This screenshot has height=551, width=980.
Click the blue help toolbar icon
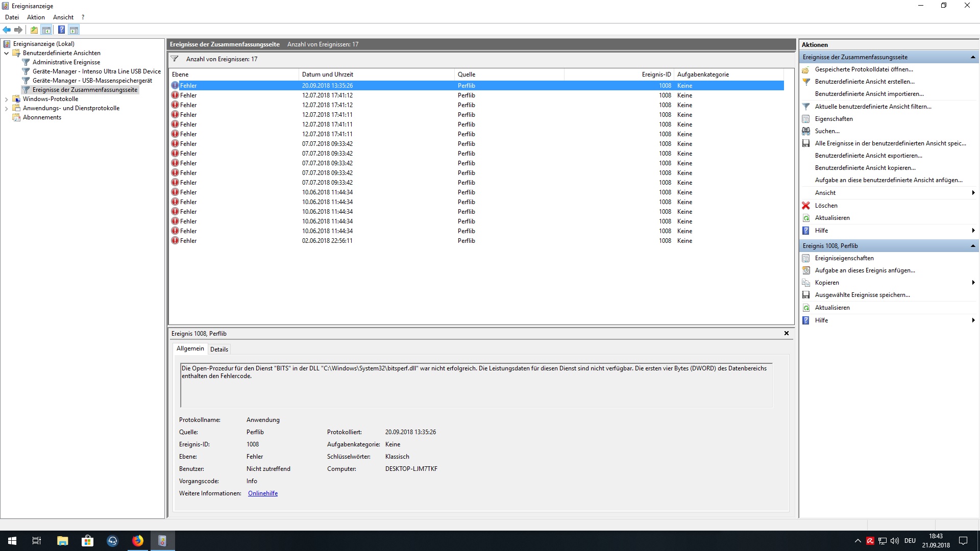click(x=61, y=30)
